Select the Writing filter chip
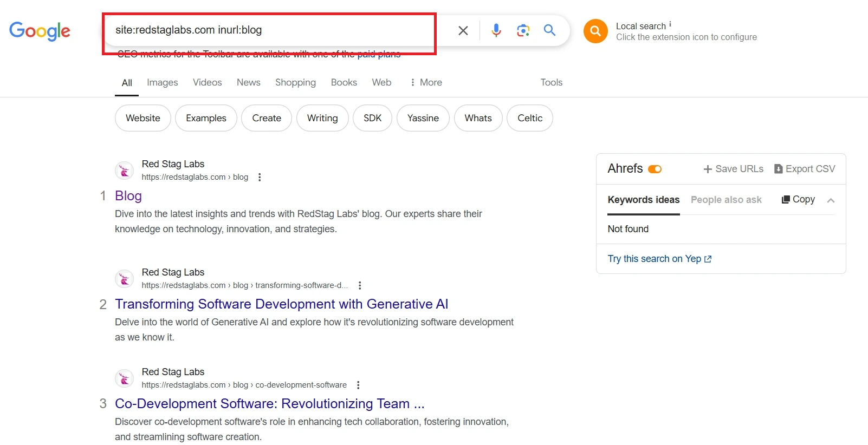 (322, 118)
